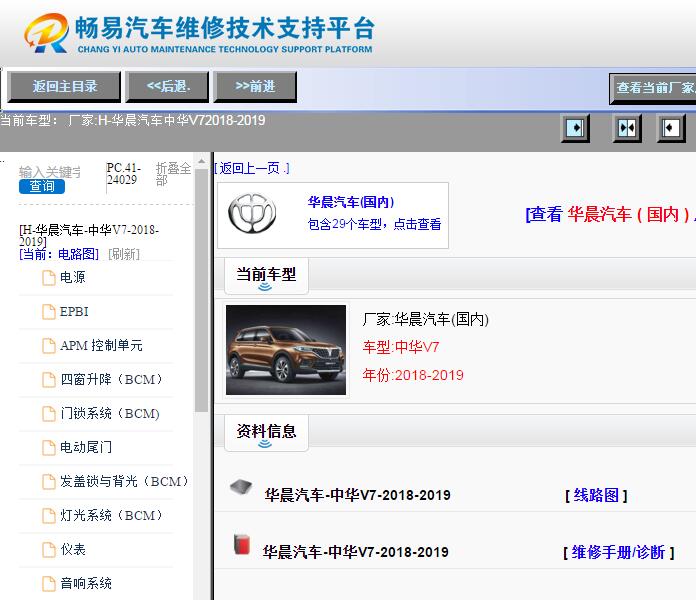696x600 pixels.
Task: Click the left panel scroll-up arrow
Action: (x=202, y=161)
